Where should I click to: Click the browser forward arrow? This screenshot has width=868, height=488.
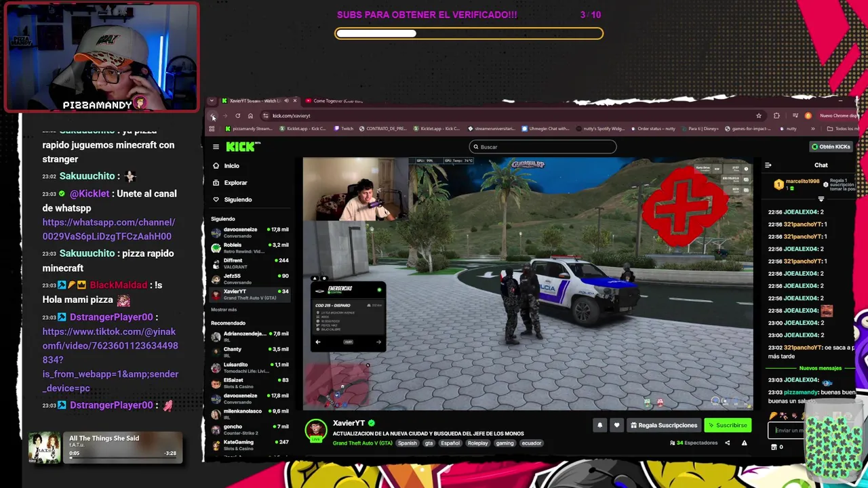[225, 116]
